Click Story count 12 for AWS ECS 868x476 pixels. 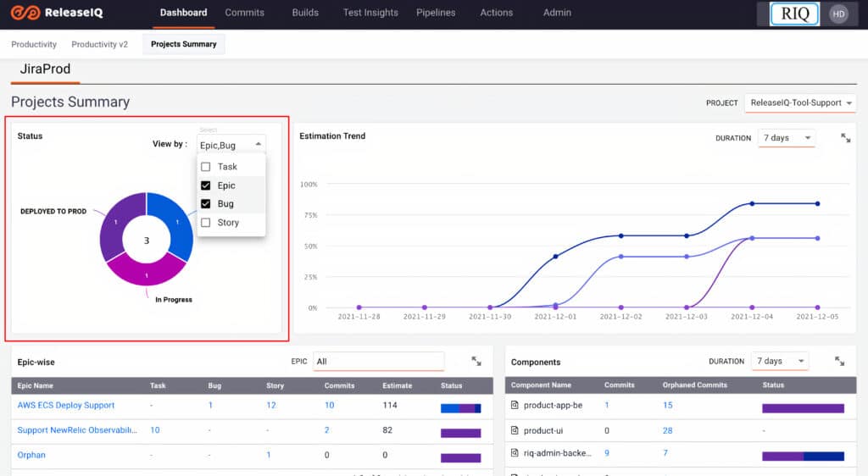270,405
